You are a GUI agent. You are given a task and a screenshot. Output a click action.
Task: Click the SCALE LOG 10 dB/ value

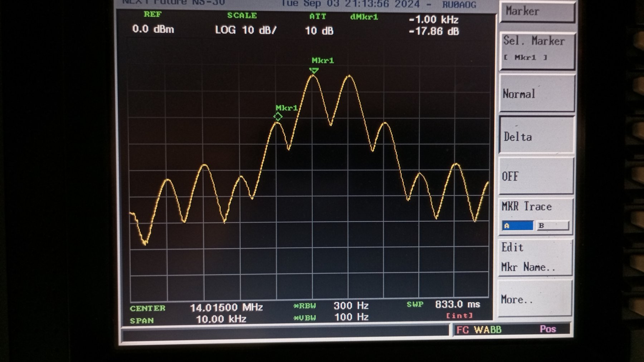coord(245,30)
